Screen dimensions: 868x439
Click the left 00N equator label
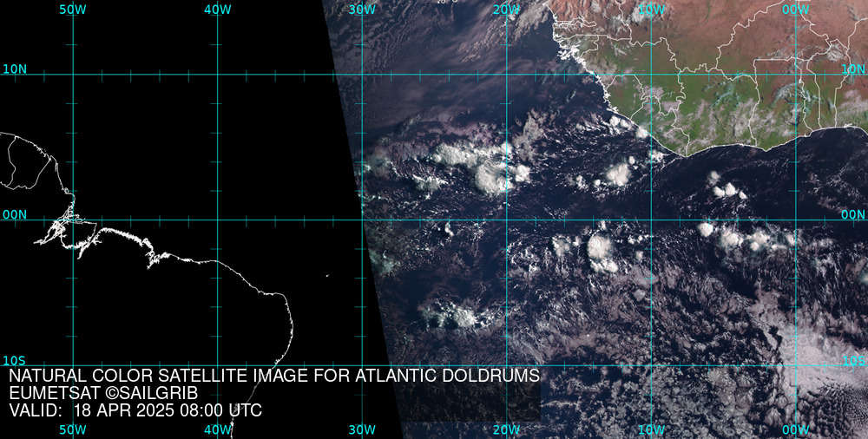coord(15,214)
